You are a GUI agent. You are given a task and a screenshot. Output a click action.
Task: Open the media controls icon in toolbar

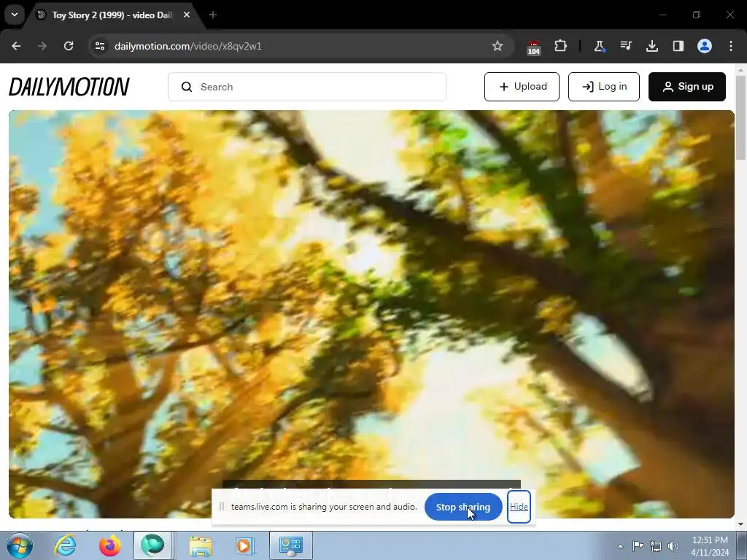(x=626, y=46)
